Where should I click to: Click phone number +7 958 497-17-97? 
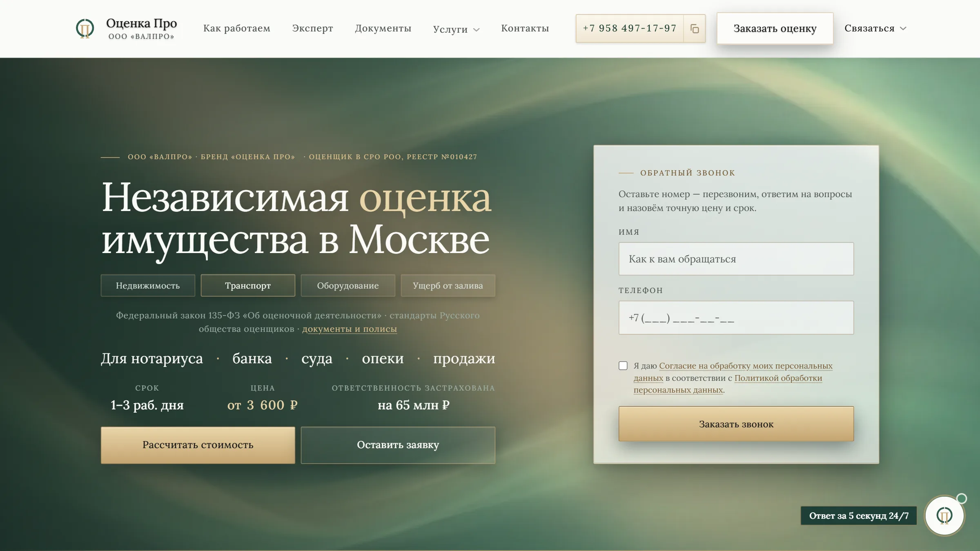pos(630,29)
